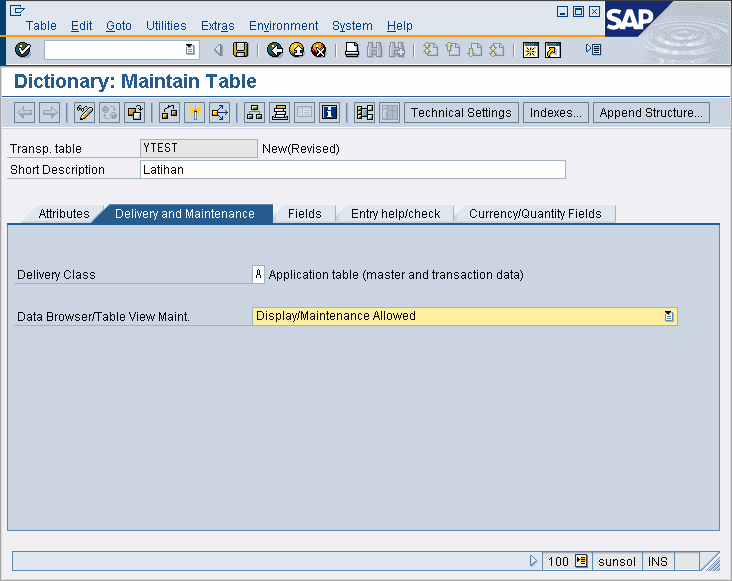This screenshot has height=581, width=732.
Task: Open the Utilities menu
Action: coord(166,26)
